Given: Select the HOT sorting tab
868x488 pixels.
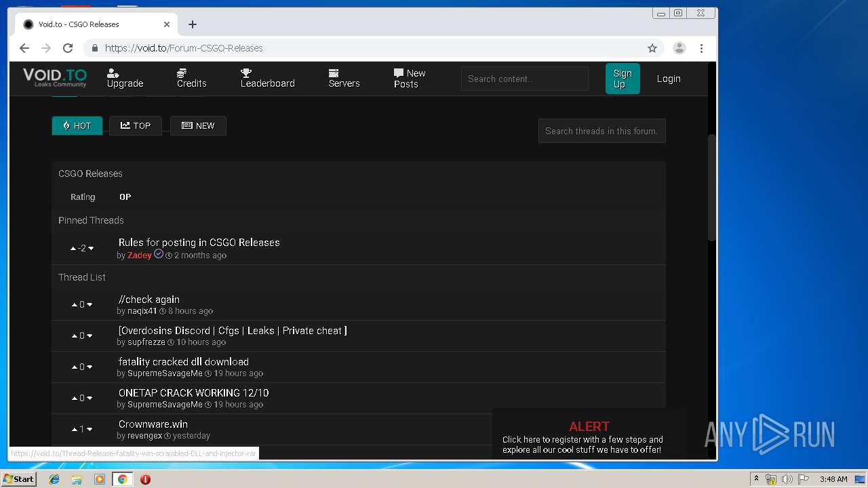Looking at the screenshot, I should pos(77,125).
